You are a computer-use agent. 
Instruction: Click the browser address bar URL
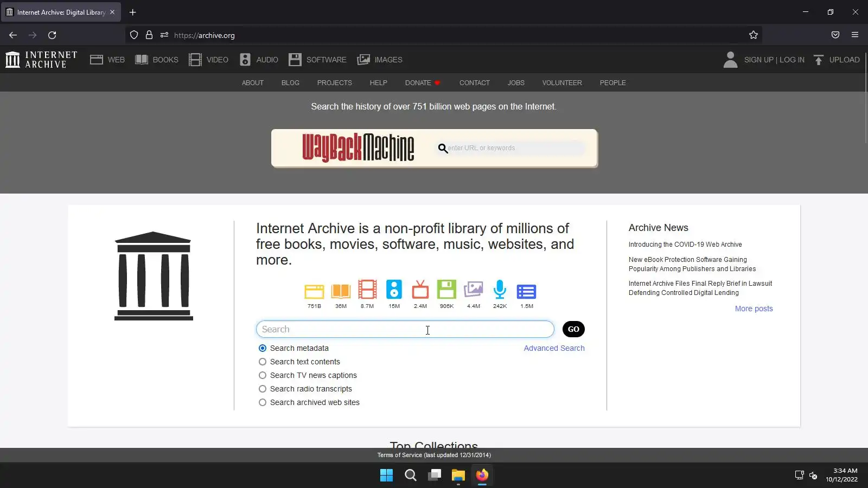click(205, 35)
